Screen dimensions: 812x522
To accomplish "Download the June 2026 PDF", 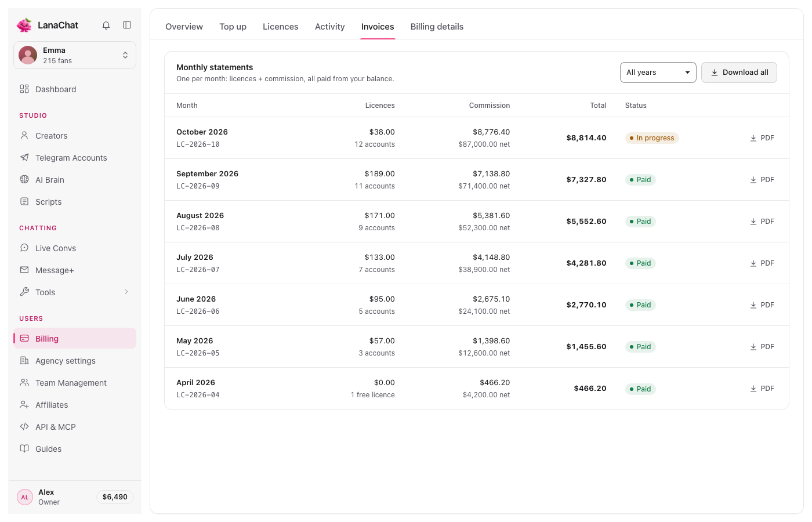I will coord(762,305).
